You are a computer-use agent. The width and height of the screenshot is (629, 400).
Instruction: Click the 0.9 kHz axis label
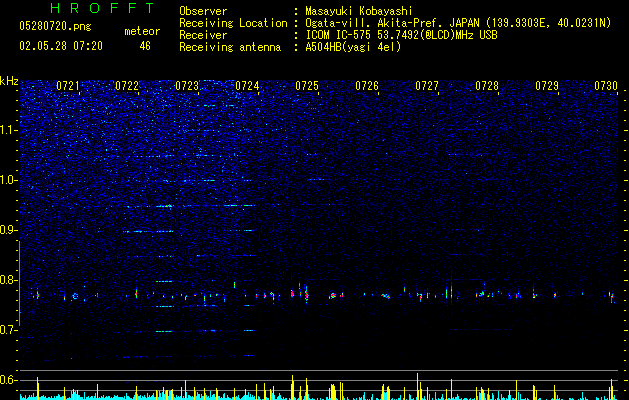pos(9,230)
